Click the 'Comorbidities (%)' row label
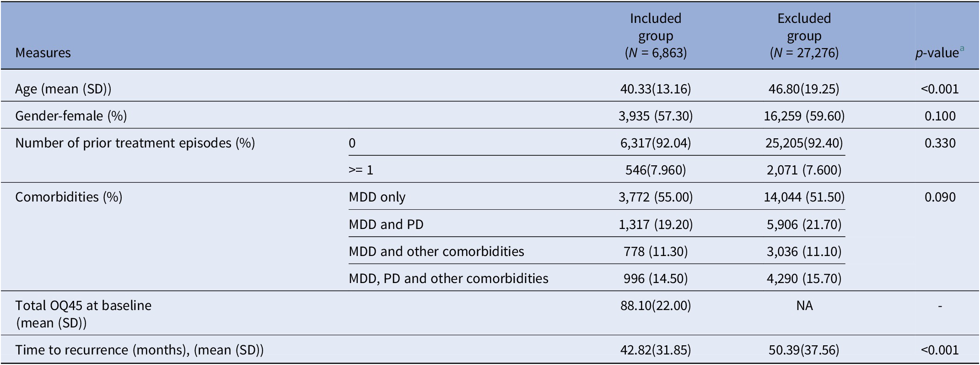The width and height of the screenshot is (980, 365). click(69, 197)
